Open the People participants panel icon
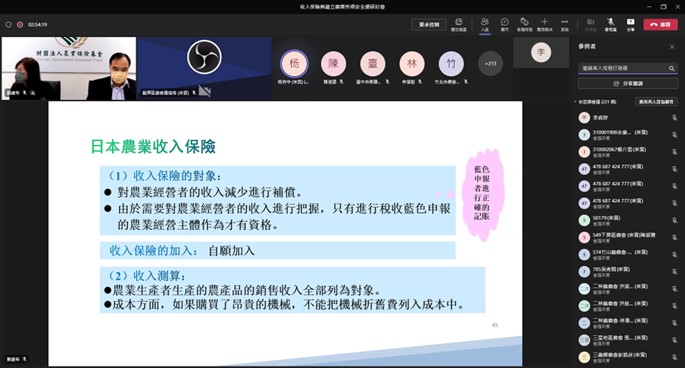 484,24
